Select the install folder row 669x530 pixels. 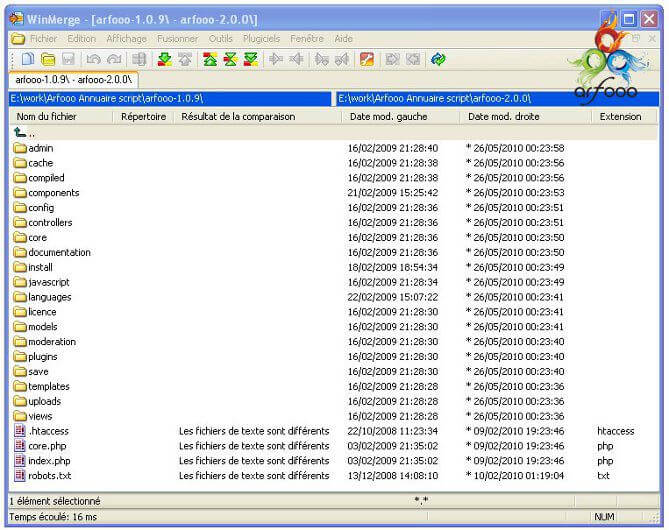(x=333, y=268)
